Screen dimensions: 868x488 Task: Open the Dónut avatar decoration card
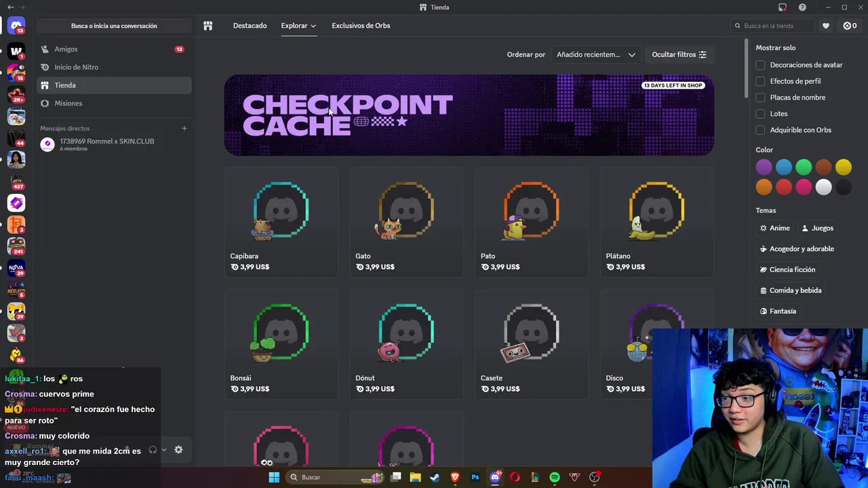(x=406, y=344)
